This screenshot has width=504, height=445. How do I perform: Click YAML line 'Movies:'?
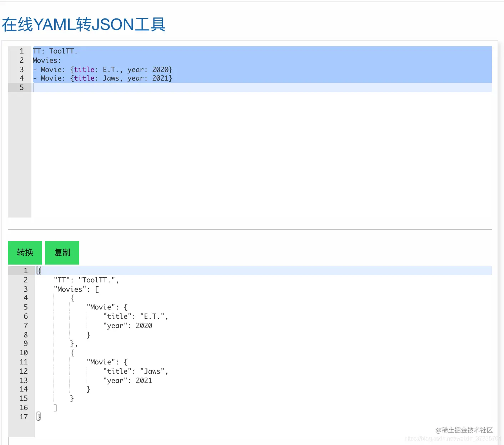pyautogui.click(x=47, y=60)
